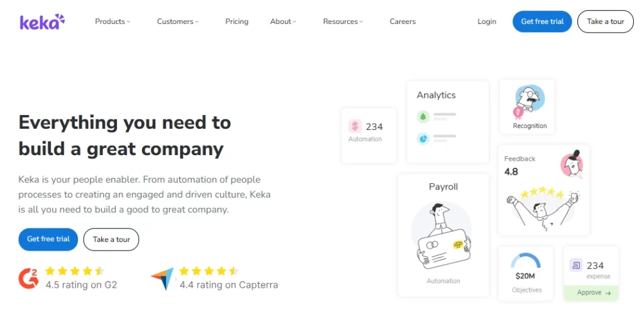Click the blue pie chart icon in Analytics
Screen dimensions: 644x309
(x=423, y=138)
